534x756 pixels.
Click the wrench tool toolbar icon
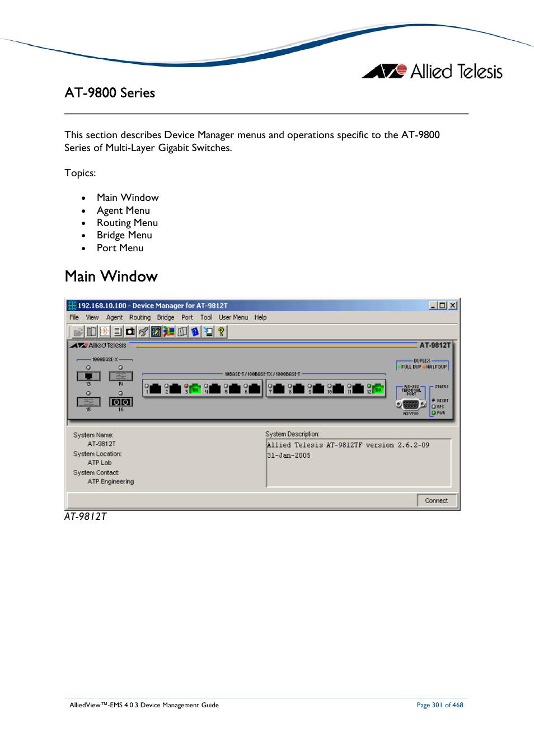(143, 332)
